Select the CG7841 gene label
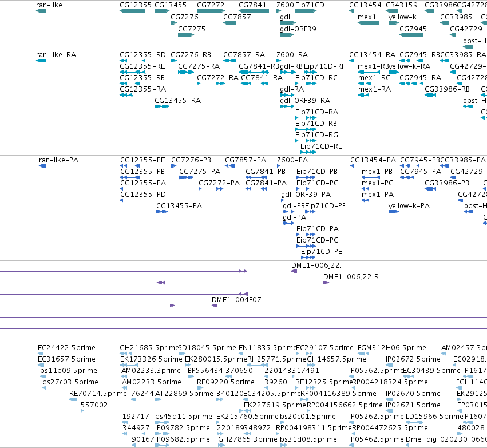Viewport: 487px width, 448px height. pyautogui.click(x=252, y=5)
